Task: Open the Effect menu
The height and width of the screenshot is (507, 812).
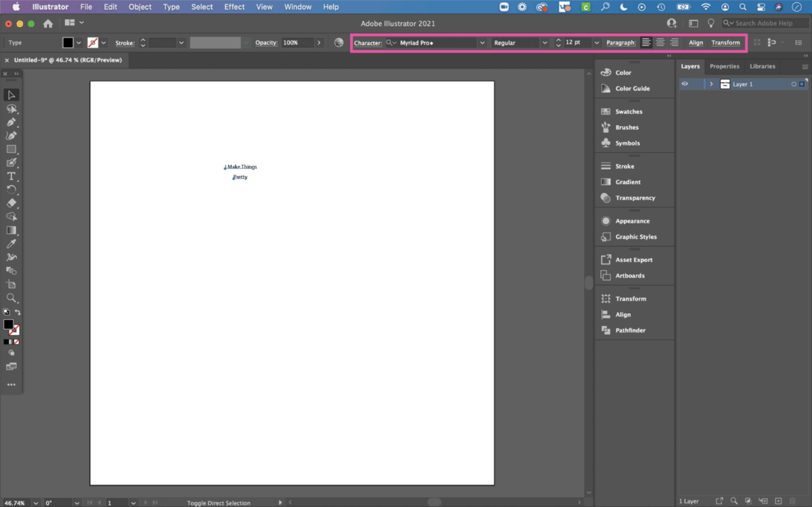Action: click(234, 7)
